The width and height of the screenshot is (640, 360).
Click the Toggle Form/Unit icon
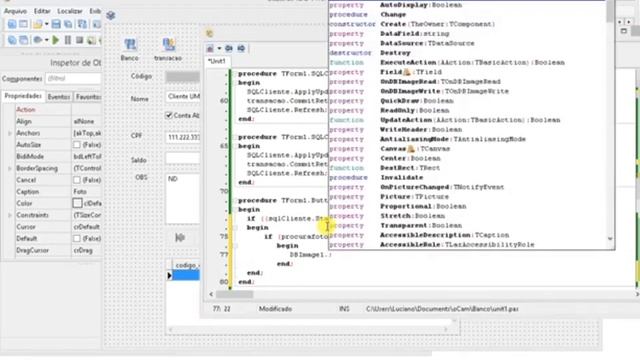click(82, 24)
